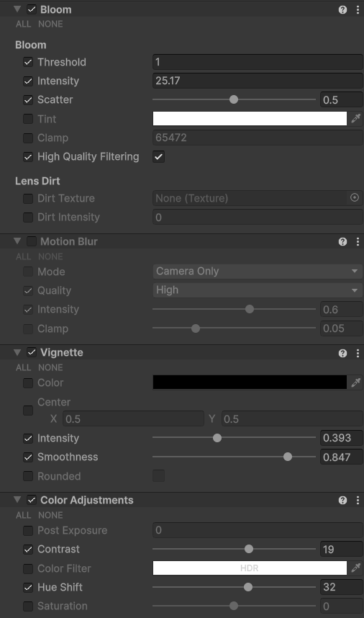Open the Color Adjustments three-dot menu
The width and height of the screenshot is (364, 618).
coord(358,500)
